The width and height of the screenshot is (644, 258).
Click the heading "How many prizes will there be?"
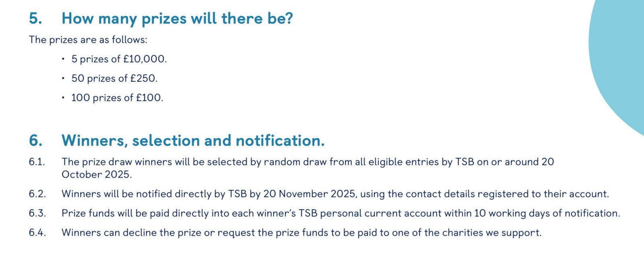[x=177, y=19]
